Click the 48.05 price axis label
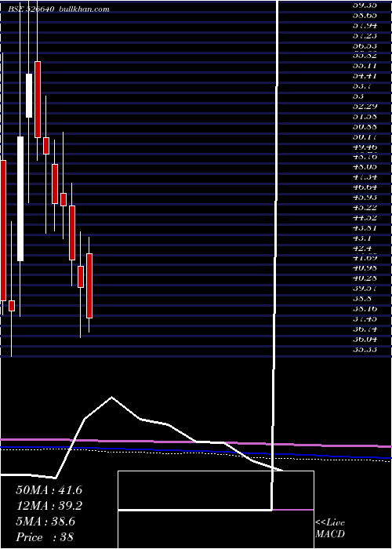 pyautogui.click(x=365, y=166)
